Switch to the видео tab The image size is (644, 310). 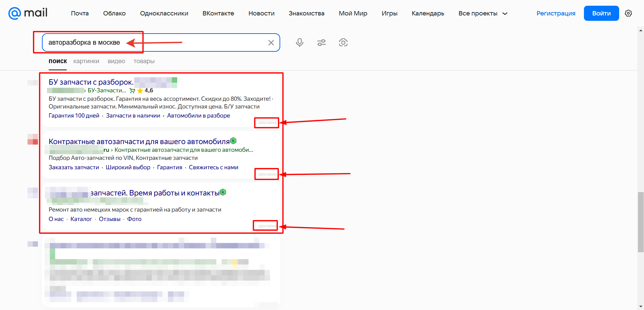tap(116, 61)
